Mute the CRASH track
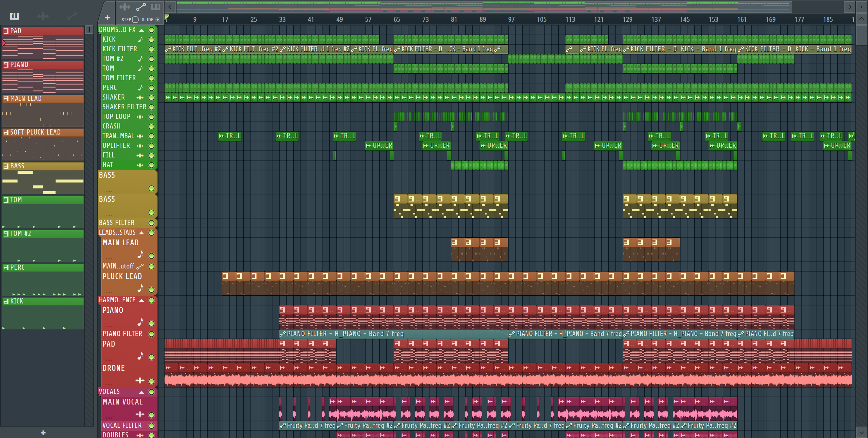The image size is (868, 438). [152, 126]
